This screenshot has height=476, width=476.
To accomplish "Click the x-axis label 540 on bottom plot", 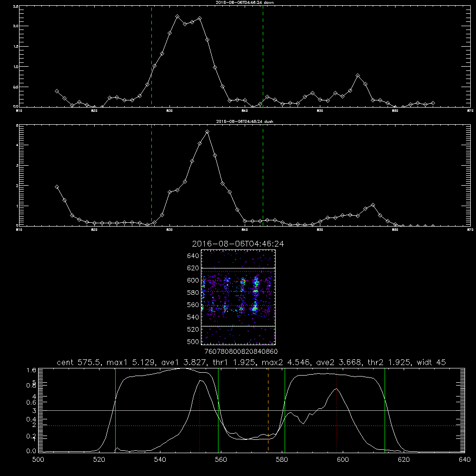I will [x=160, y=460].
